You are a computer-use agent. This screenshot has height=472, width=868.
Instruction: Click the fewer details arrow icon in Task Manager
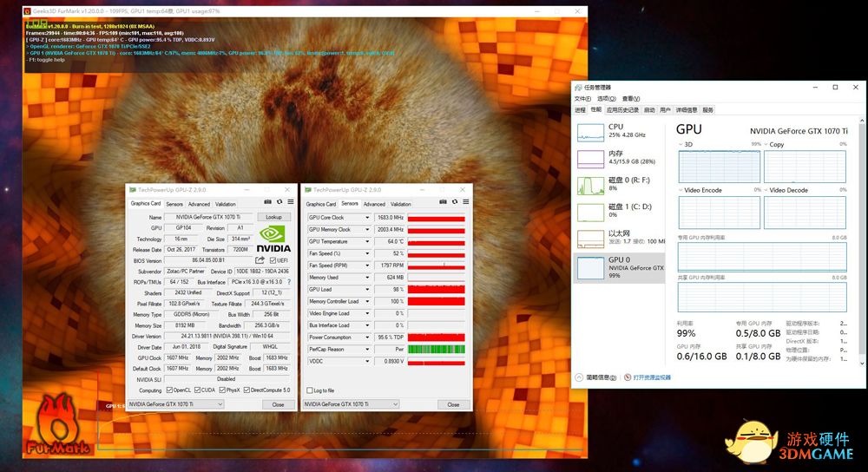[579, 377]
